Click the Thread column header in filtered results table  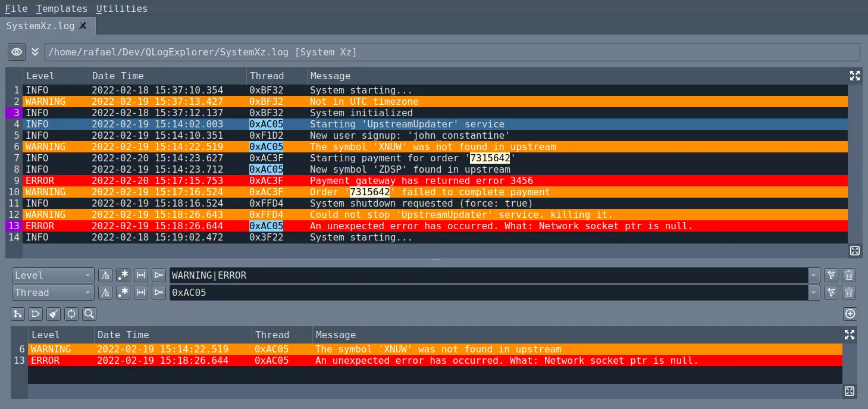click(x=281, y=335)
